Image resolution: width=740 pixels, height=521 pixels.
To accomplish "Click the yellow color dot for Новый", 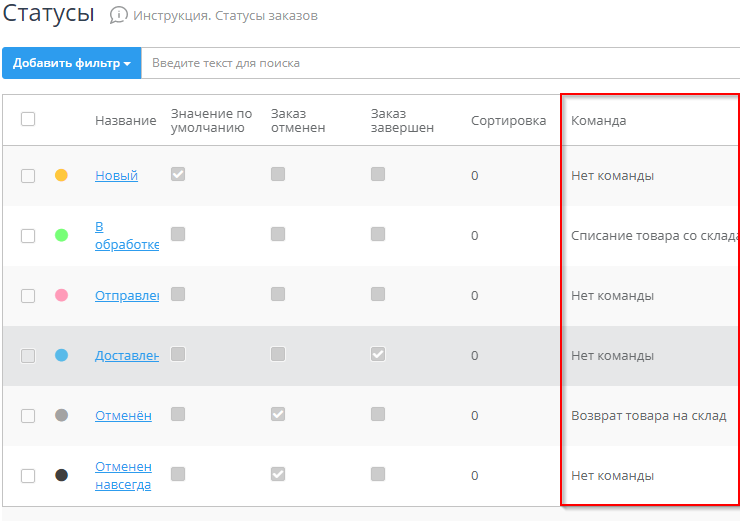I will pyautogui.click(x=61, y=176).
